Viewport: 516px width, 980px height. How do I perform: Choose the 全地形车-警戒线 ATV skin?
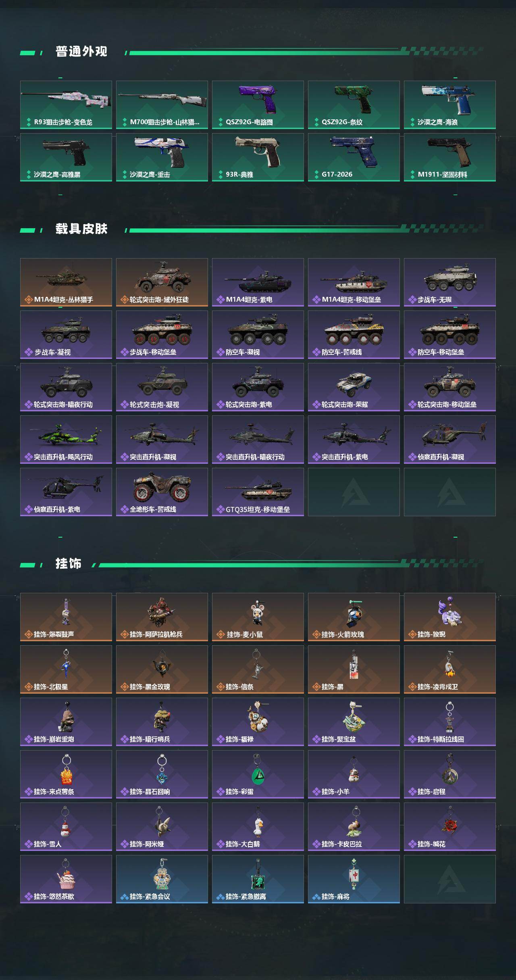click(x=162, y=492)
